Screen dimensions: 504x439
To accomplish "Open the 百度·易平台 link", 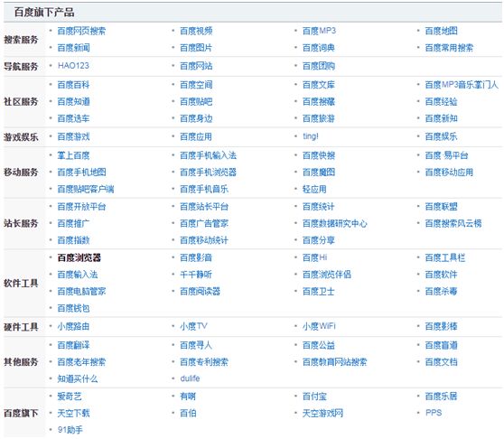I will coord(446,155).
